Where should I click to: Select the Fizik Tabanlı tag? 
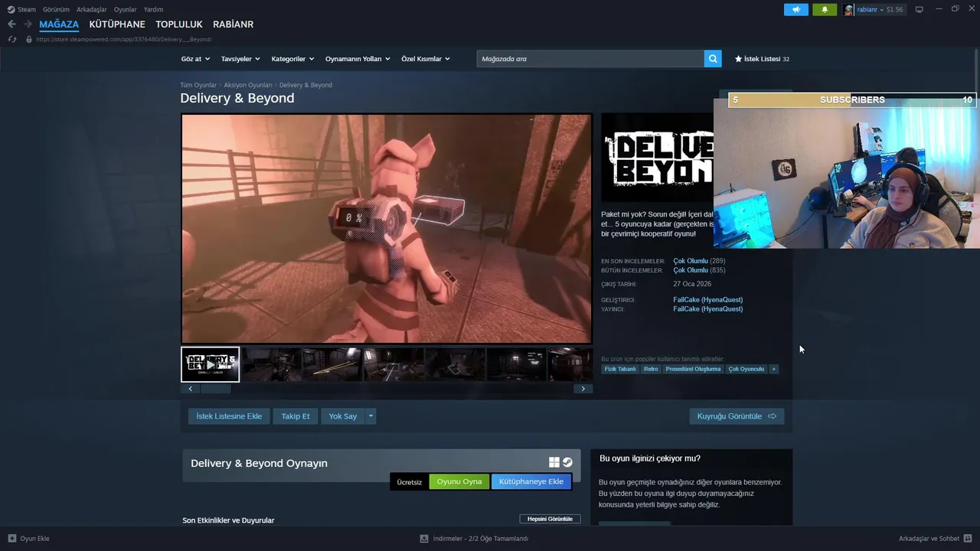point(620,369)
